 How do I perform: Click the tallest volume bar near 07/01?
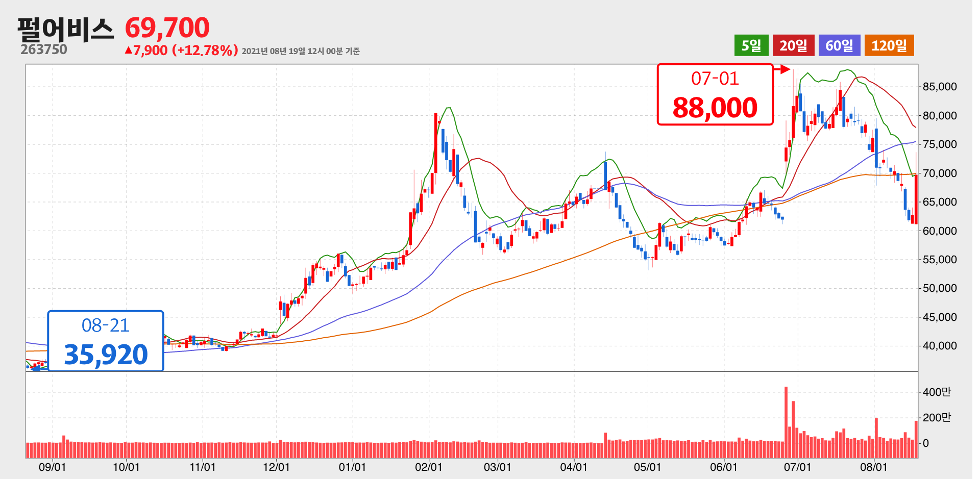786,422
